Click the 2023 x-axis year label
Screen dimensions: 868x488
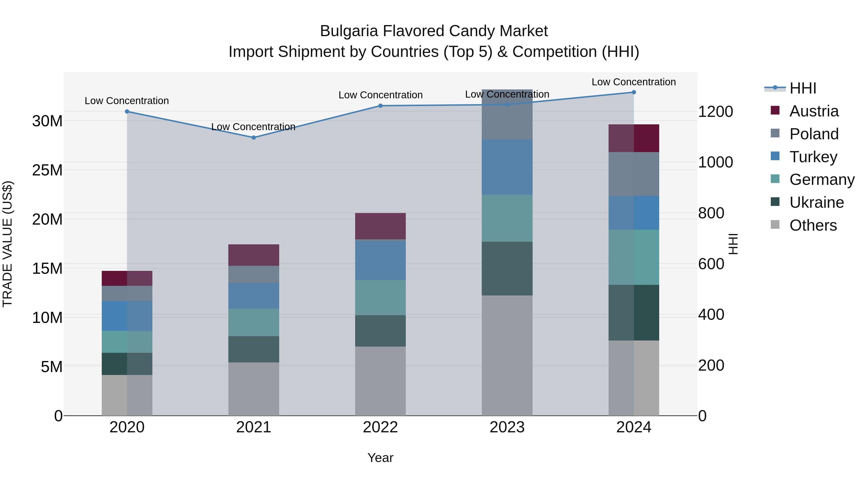[507, 427]
